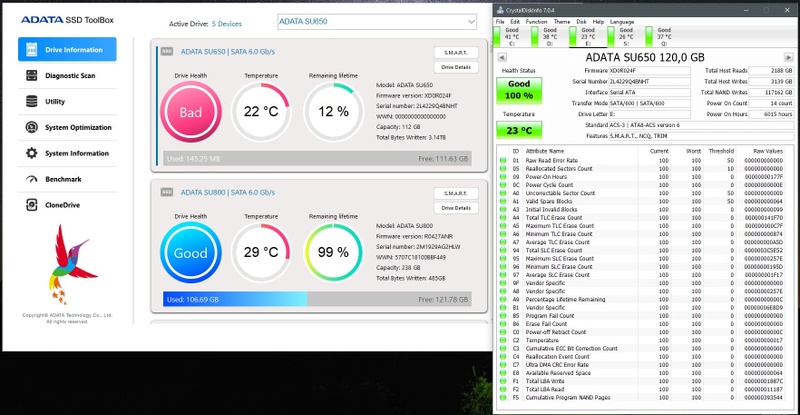Click 'ADATA SU650 120,0 GB' disk title
The height and width of the screenshot is (415, 800).
[645, 57]
